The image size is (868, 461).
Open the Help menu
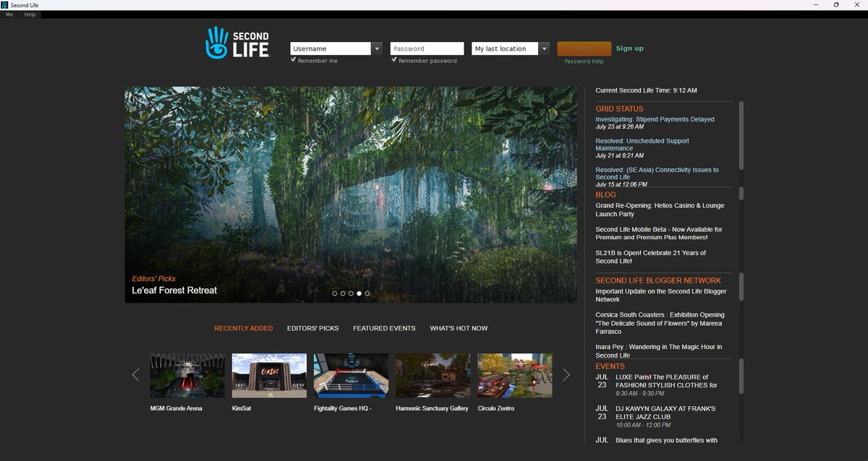pyautogui.click(x=30, y=14)
